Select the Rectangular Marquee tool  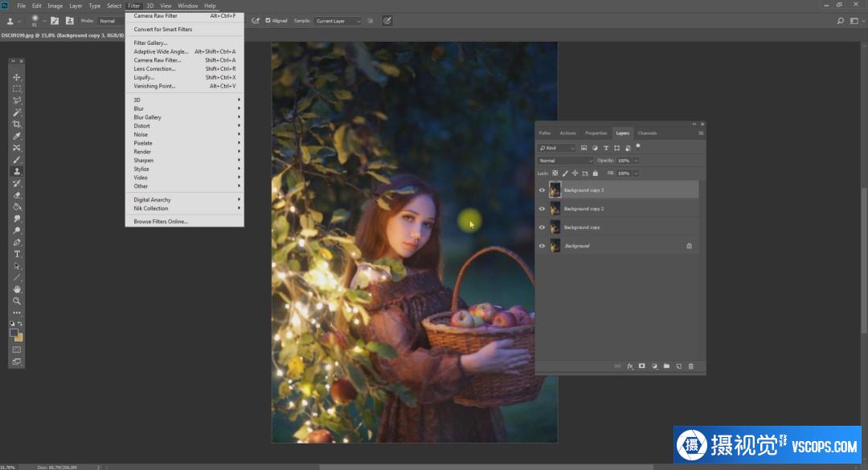17,88
